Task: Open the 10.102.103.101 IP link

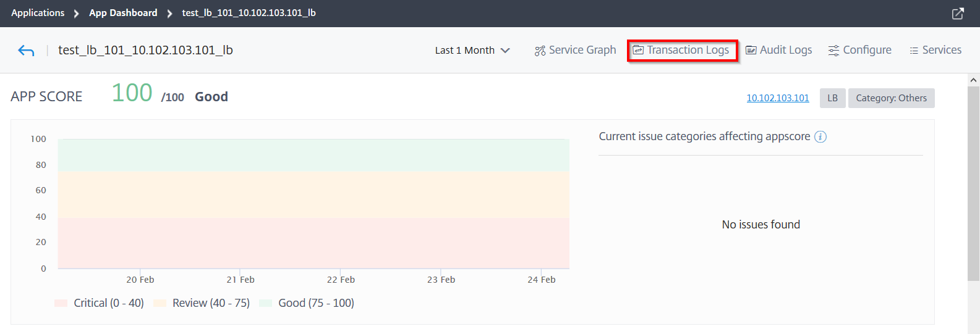Action: point(778,98)
